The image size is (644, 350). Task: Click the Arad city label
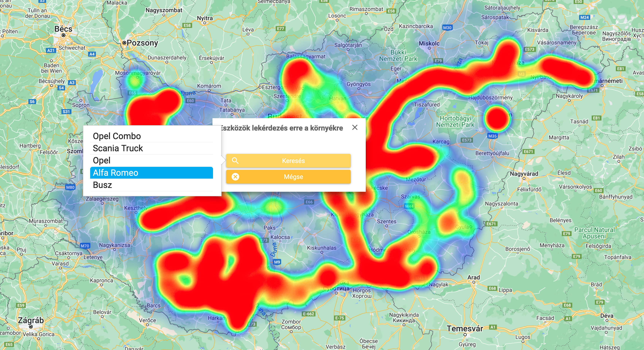pos(474,277)
